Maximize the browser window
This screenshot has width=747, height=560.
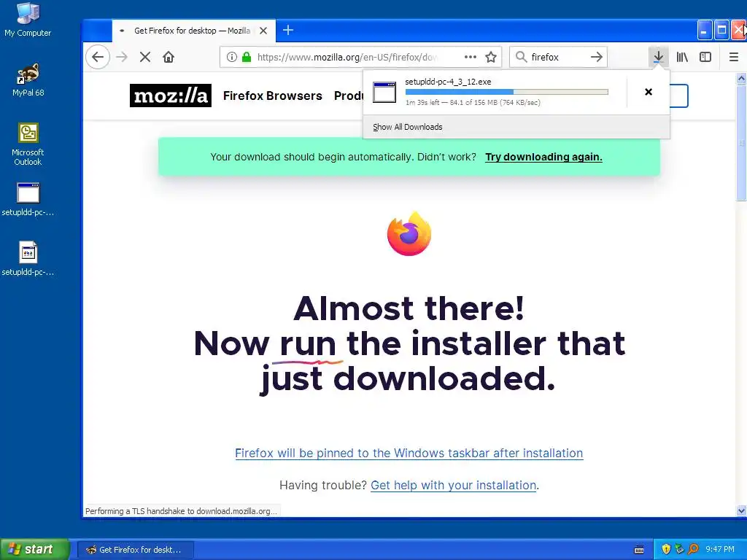(x=721, y=31)
